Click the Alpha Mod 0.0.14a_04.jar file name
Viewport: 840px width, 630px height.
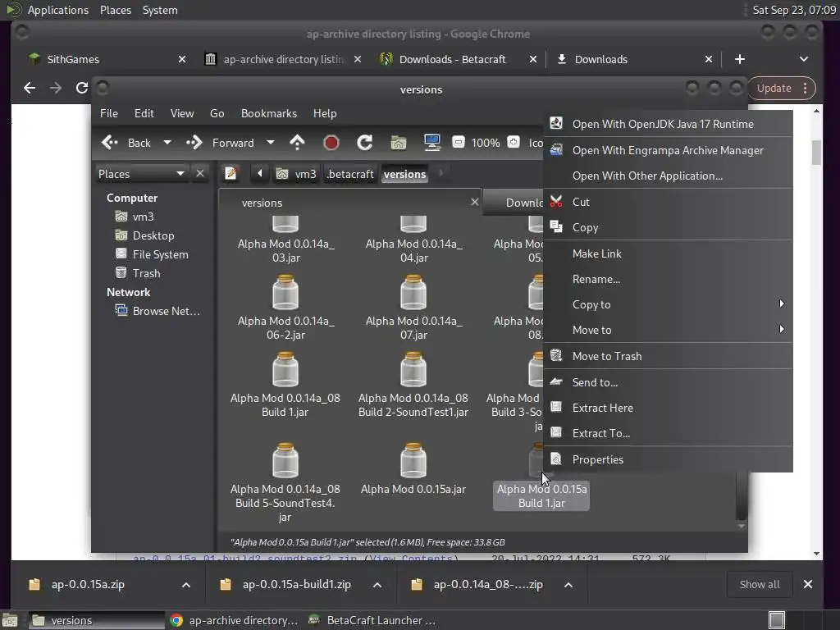tap(414, 251)
